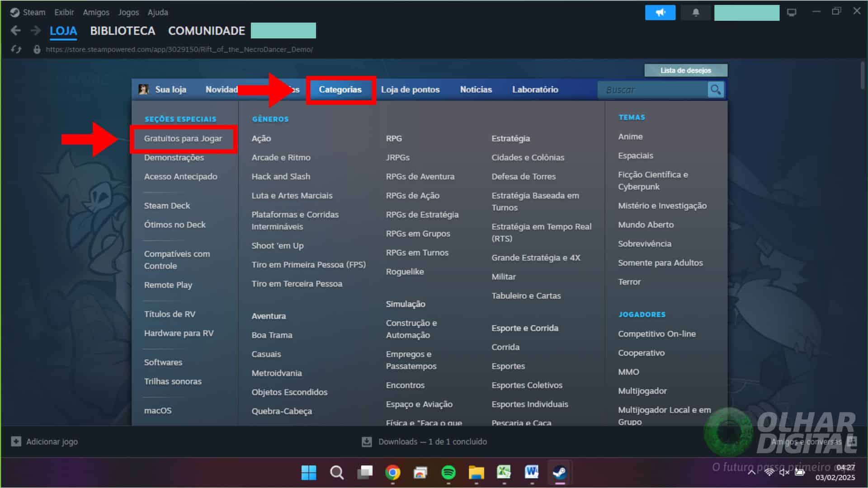This screenshot has height=488, width=868.
Task: Open the Steam Deck section
Action: (x=167, y=206)
